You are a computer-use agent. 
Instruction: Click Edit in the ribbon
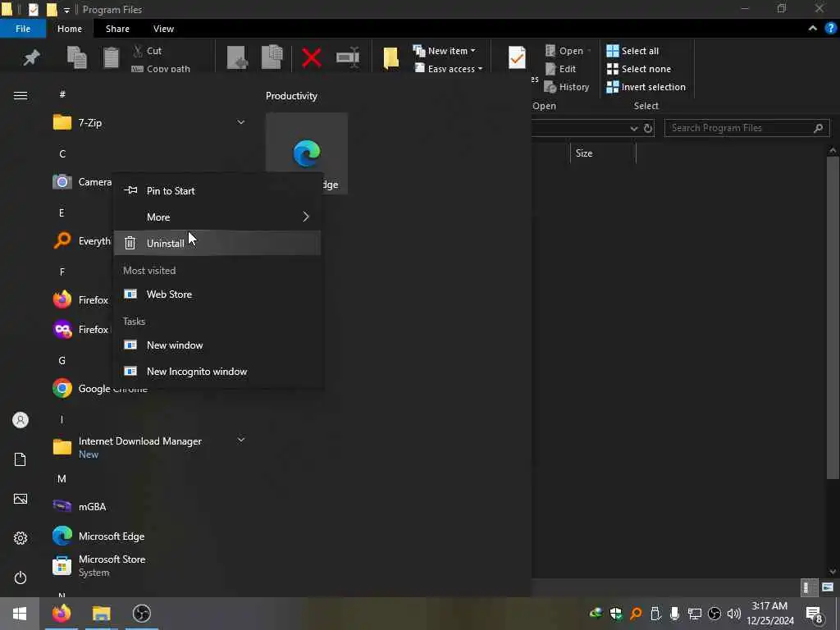pyautogui.click(x=560, y=69)
